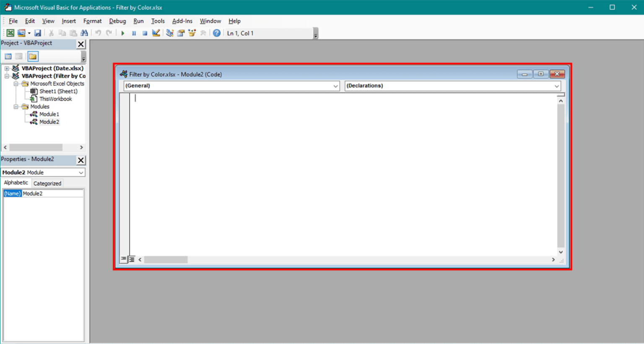The width and height of the screenshot is (644, 344).
Task: Open the Debug menu
Action: tap(117, 21)
